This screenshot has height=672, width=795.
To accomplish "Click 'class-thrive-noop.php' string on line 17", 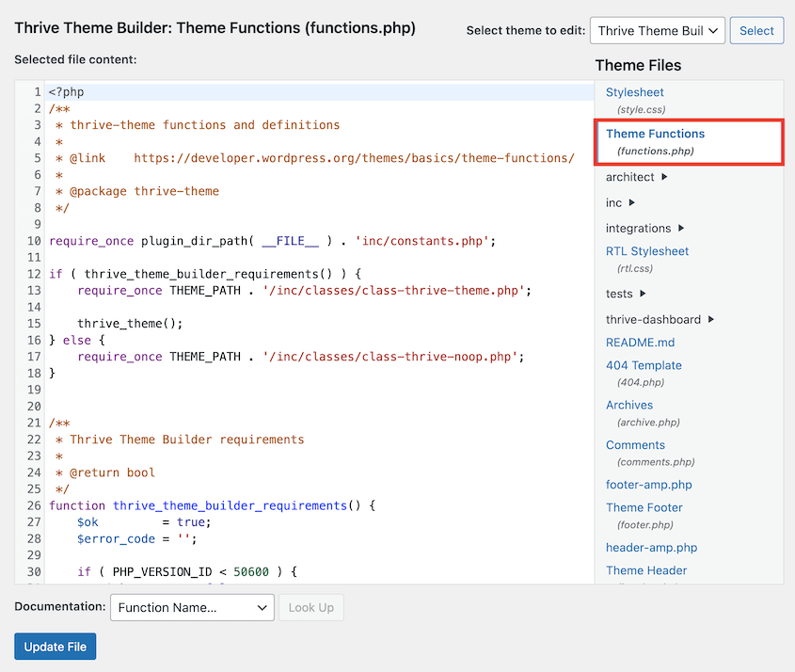I will pyautogui.click(x=390, y=357).
